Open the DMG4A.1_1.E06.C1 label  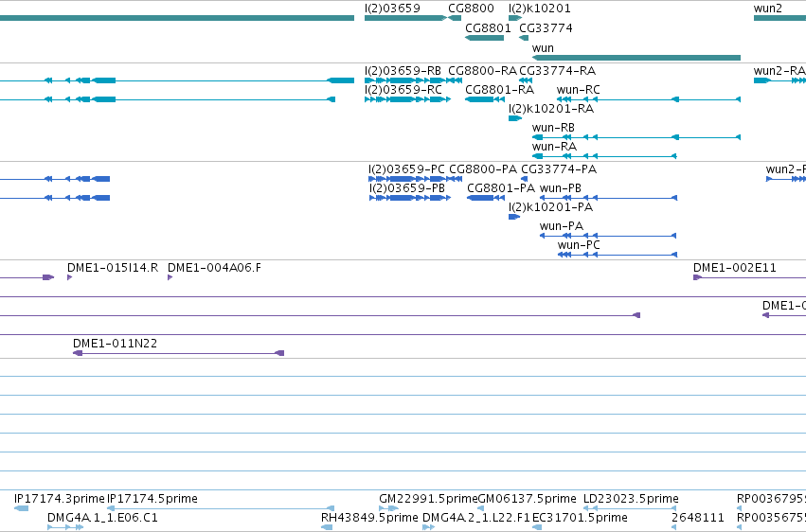(x=102, y=518)
